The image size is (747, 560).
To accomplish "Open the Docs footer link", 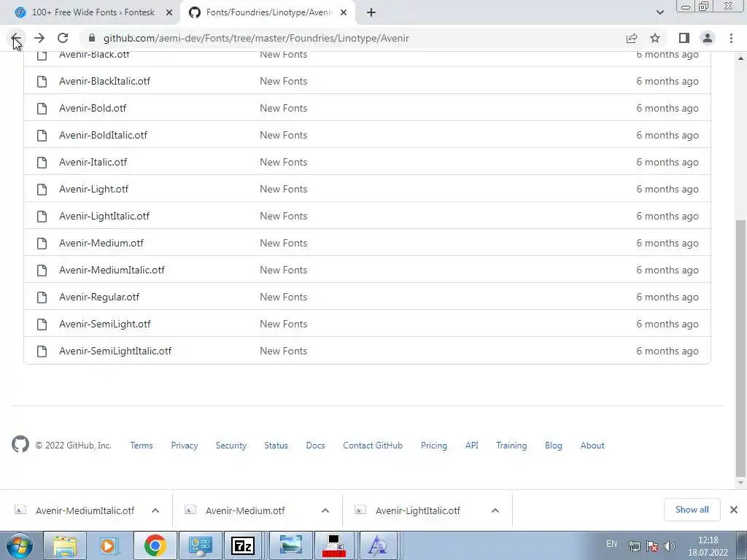I will click(x=315, y=446).
